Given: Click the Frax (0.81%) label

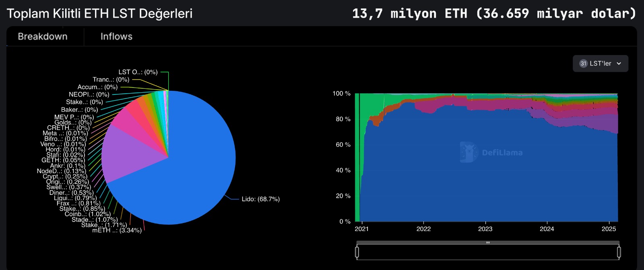Looking at the screenshot, I should click(x=78, y=203).
